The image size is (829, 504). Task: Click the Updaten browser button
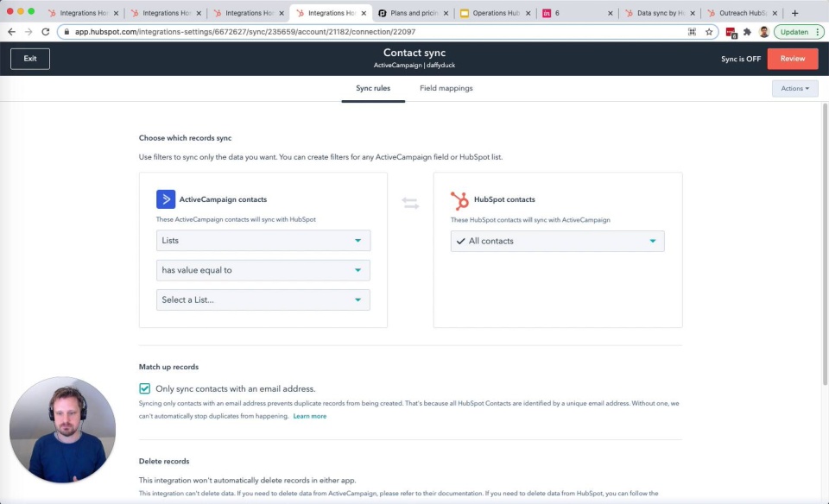[798, 32]
